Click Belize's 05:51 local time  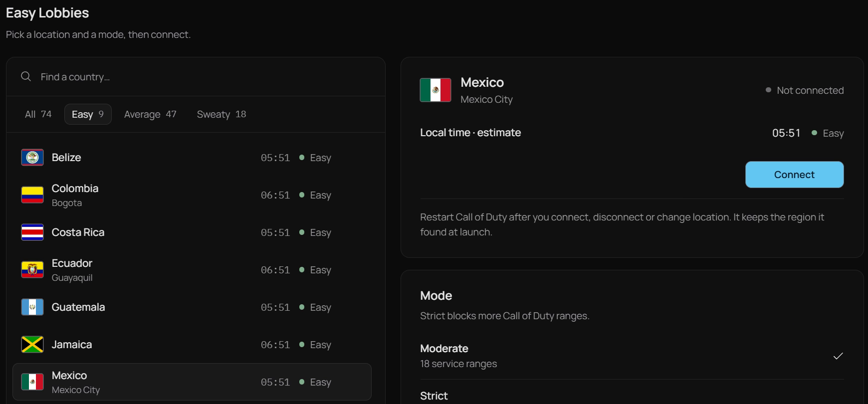point(275,158)
